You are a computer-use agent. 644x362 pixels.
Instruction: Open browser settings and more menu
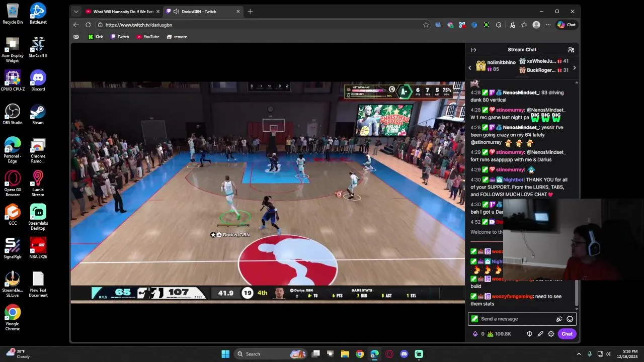548,25
